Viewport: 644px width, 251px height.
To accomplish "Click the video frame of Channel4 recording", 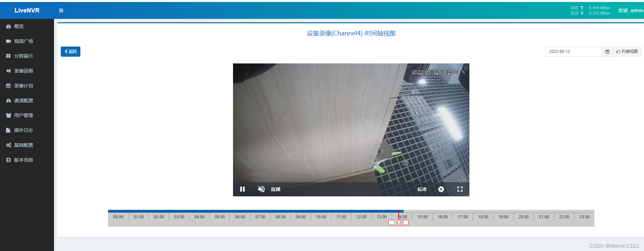I will point(351,130).
